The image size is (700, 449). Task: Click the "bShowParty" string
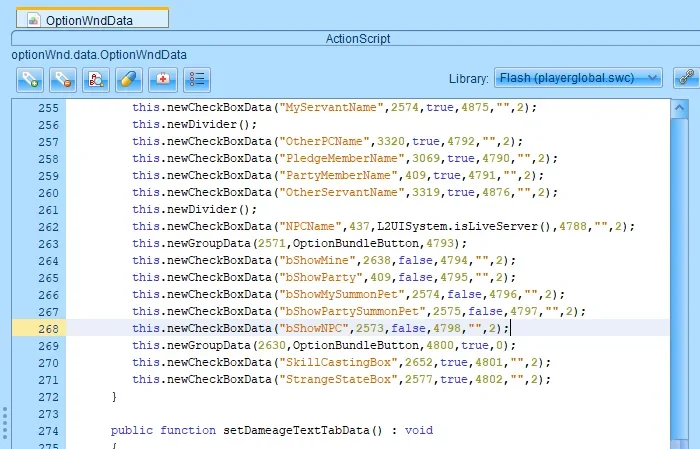pos(321,277)
